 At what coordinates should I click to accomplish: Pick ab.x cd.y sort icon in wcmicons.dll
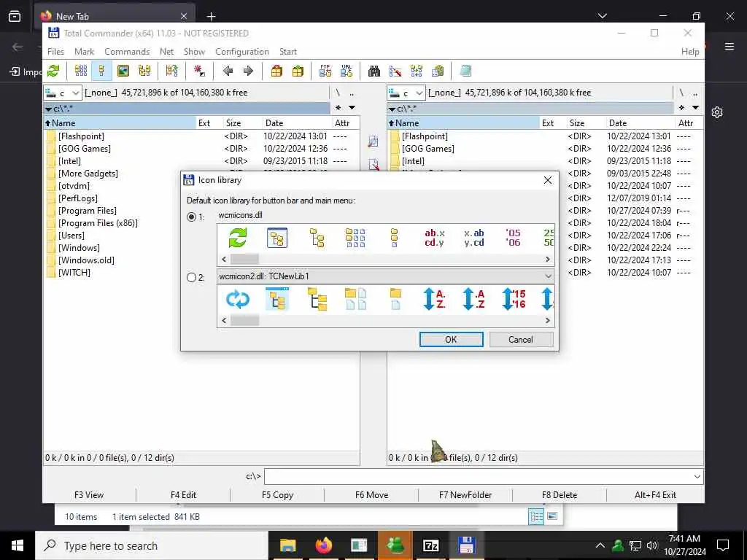435,238
